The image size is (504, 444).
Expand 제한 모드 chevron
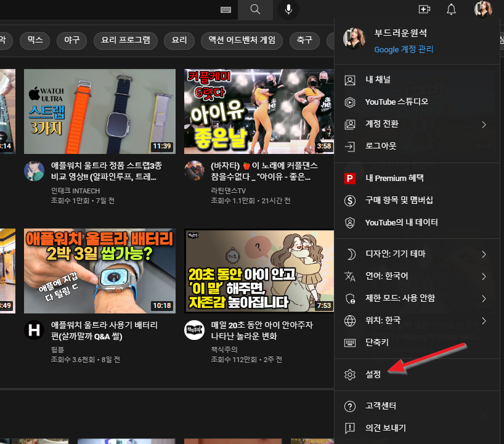484,299
